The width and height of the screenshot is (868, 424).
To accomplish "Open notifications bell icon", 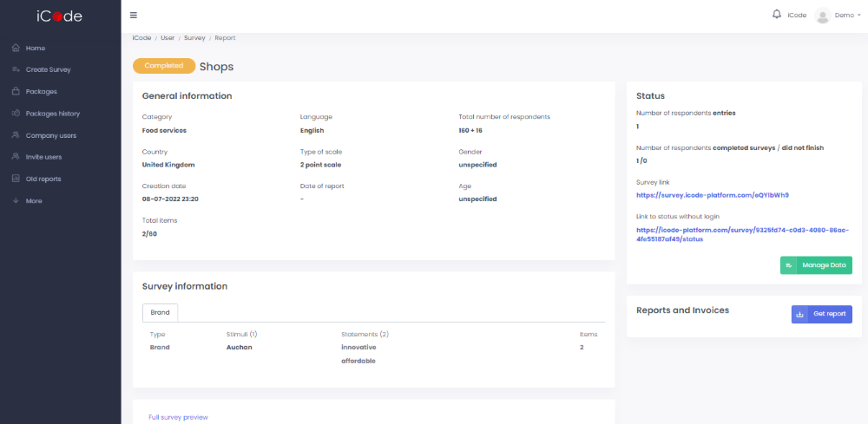I will 776,15.
